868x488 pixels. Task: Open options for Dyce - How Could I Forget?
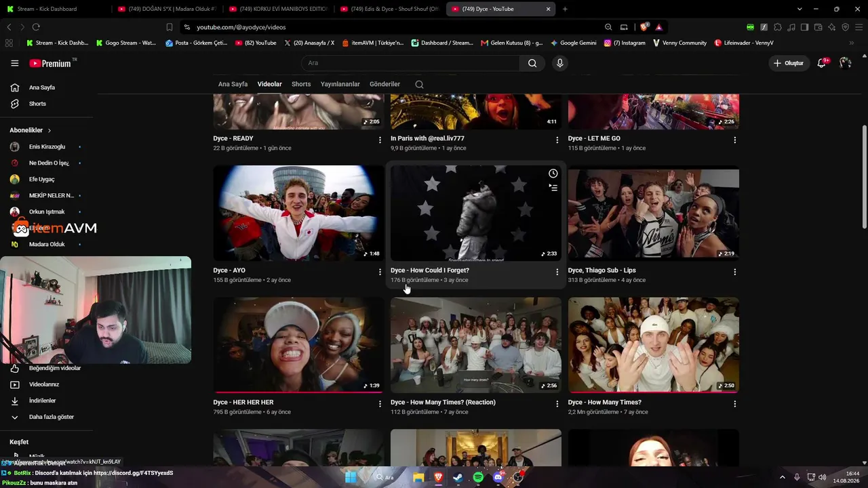pos(557,272)
